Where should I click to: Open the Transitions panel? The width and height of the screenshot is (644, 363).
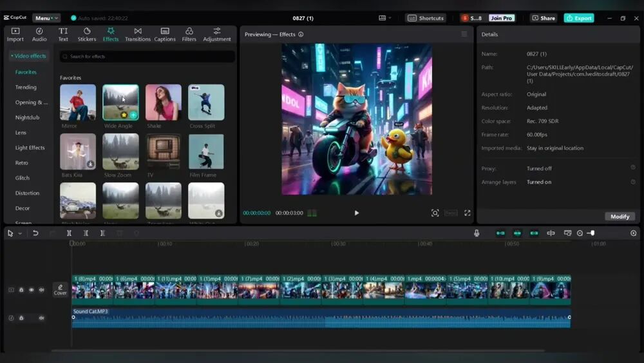[137, 34]
